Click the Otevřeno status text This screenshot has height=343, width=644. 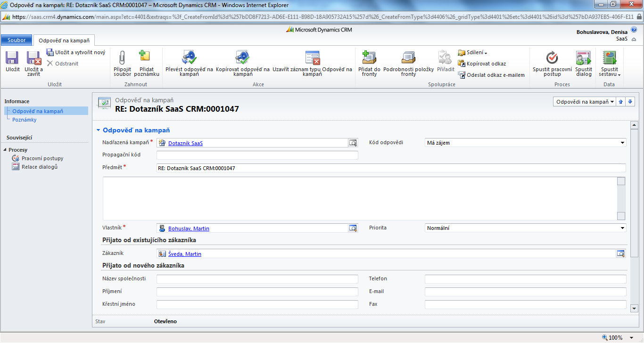(165, 322)
